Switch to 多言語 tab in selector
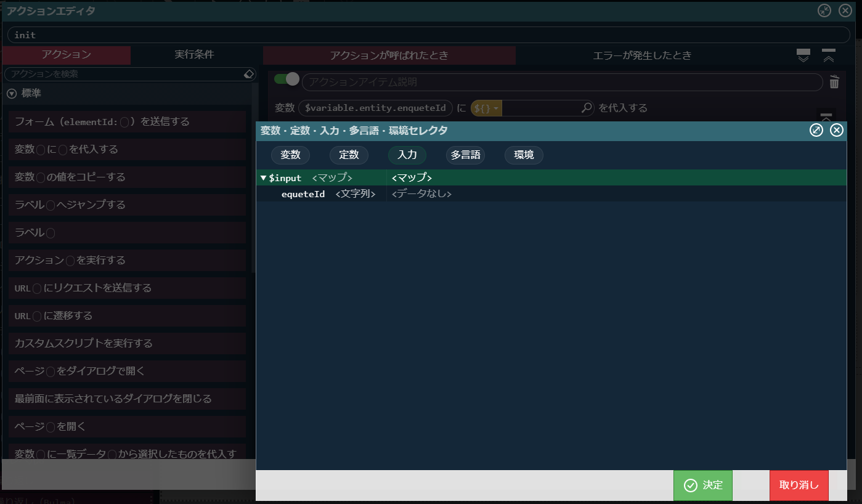The width and height of the screenshot is (862, 504). (465, 155)
